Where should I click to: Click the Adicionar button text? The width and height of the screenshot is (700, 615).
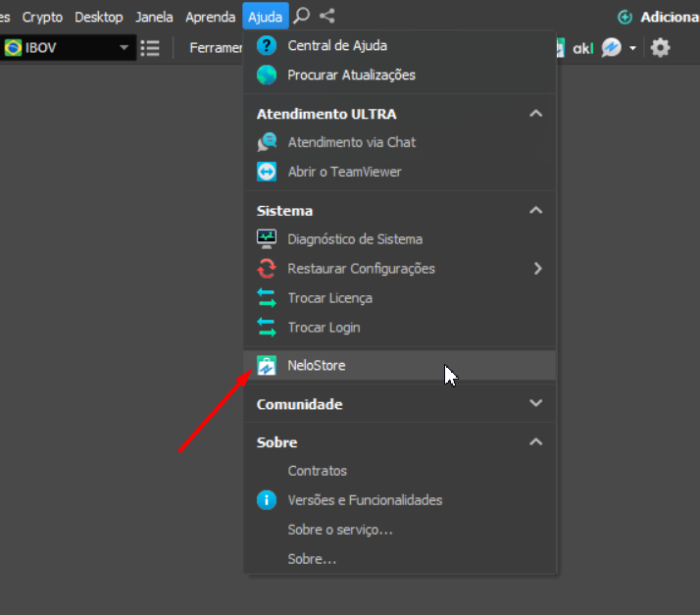coord(670,17)
